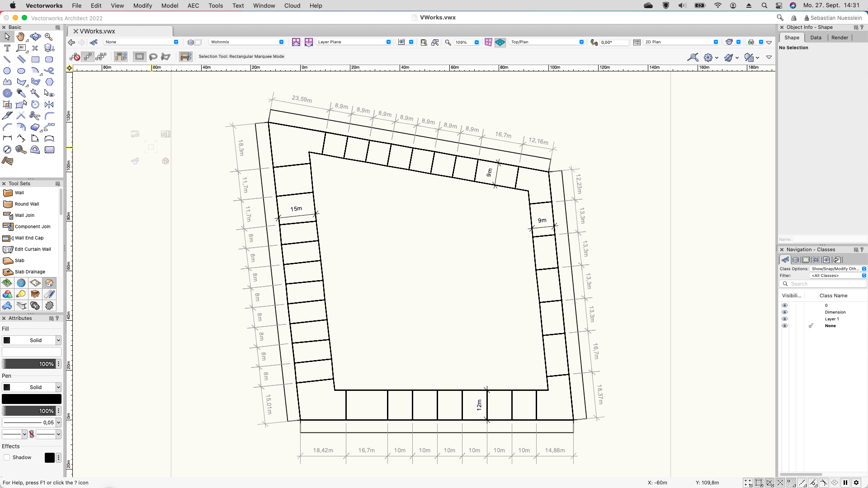
Task: Expand the Wohnmix layer dropdown
Action: [x=247, y=42]
